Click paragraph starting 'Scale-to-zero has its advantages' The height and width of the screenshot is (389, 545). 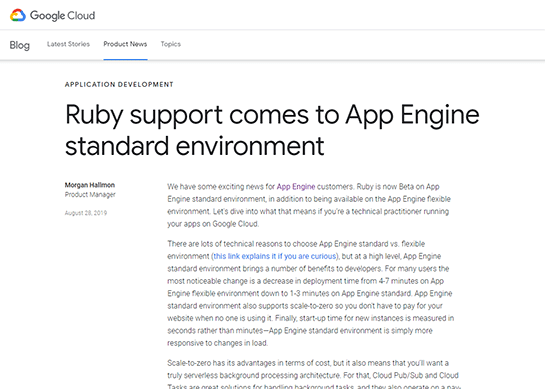(315, 374)
